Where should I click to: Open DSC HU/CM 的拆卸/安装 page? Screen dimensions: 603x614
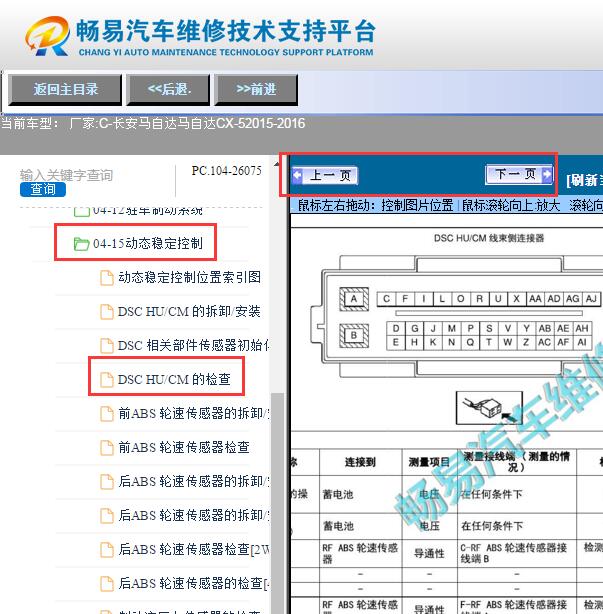(190, 312)
